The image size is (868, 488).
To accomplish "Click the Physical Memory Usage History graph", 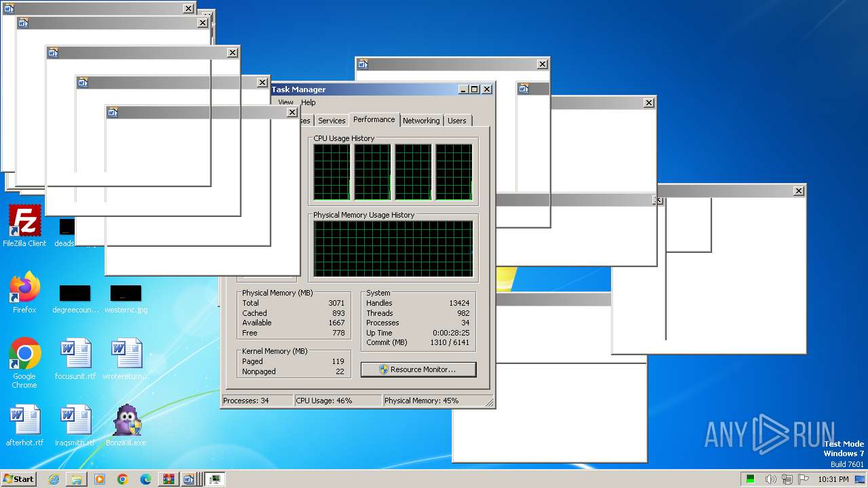I will tap(393, 249).
